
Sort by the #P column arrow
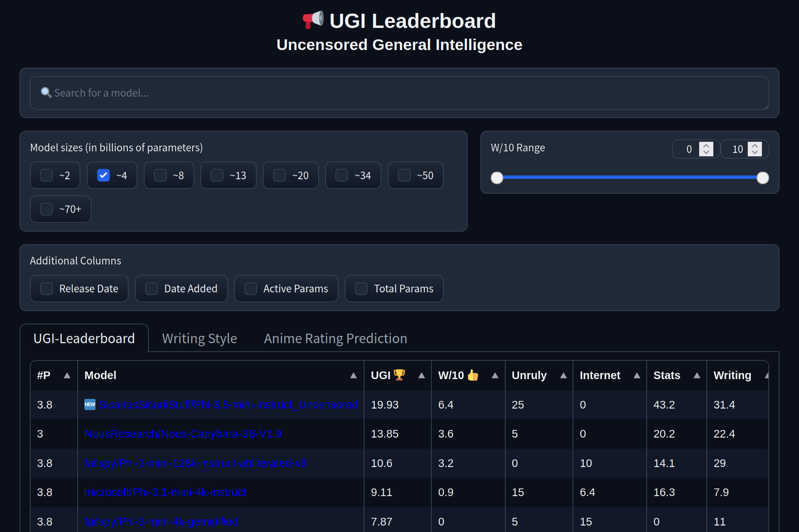click(67, 375)
